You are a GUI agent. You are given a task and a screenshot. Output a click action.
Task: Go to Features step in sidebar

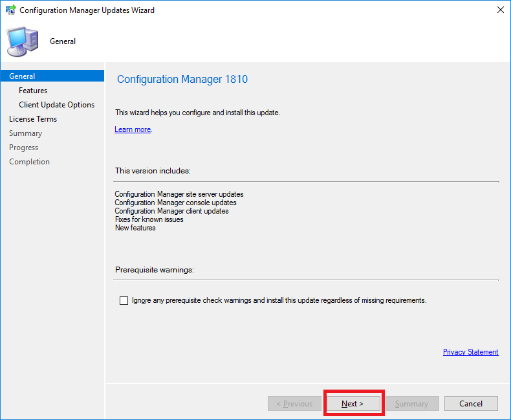tap(33, 91)
